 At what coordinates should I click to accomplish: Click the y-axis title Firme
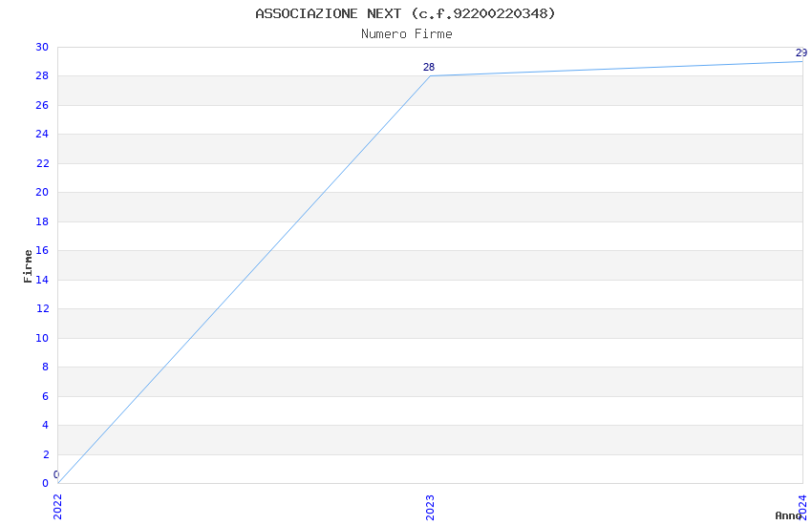[28, 266]
